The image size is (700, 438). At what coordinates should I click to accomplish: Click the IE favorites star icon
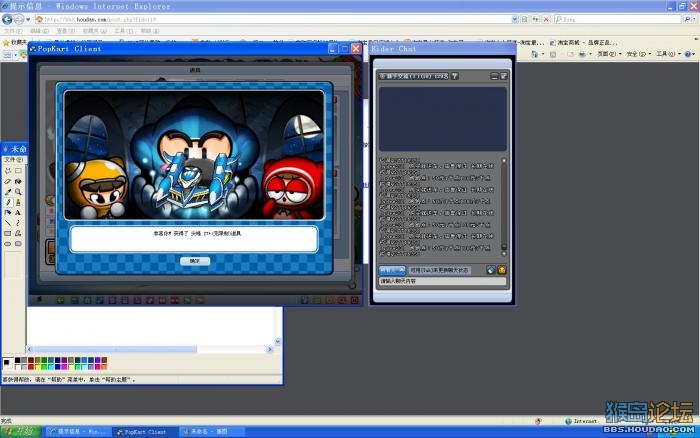[x=6, y=43]
